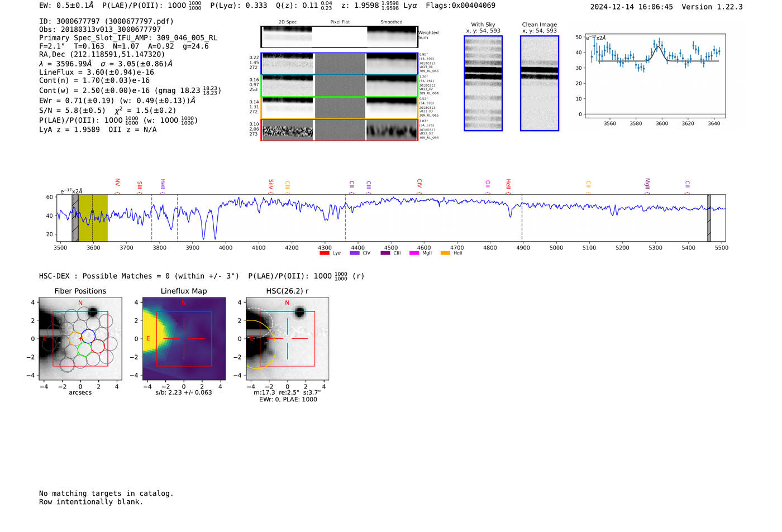782x532 pixels.
Task: Open the With Sky cutout image
Action: tap(483, 83)
